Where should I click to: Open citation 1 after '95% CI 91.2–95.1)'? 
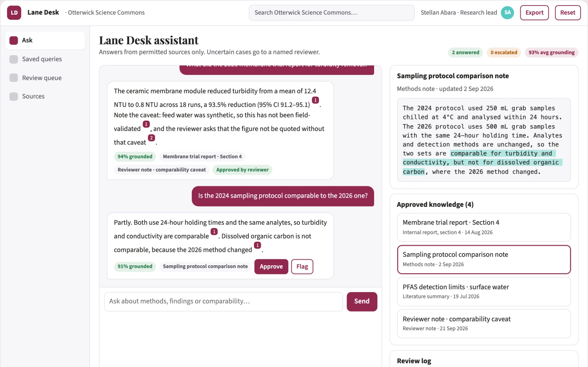point(315,100)
